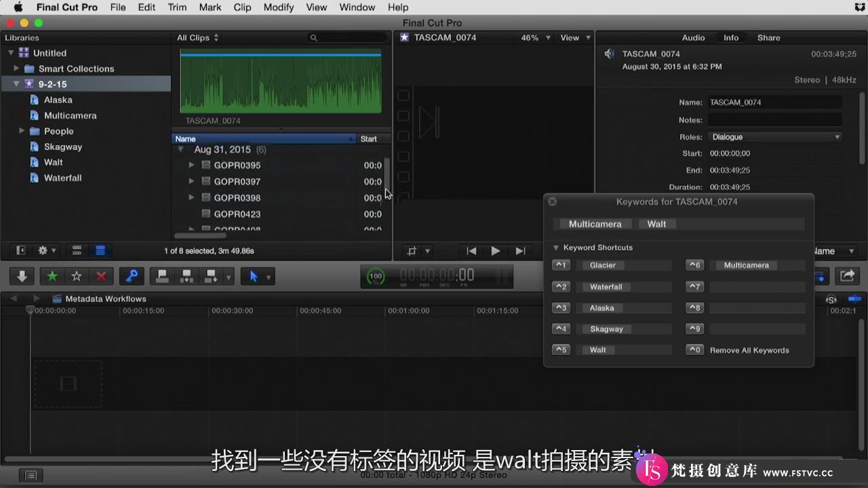
Task: Expand the People folder
Action: click(22, 131)
